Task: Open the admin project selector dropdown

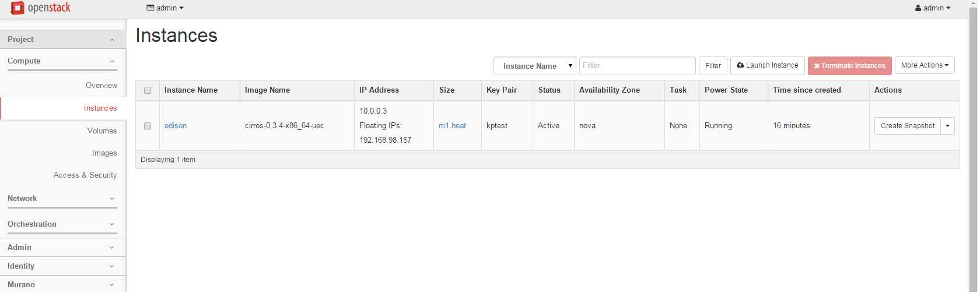Action: coord(165,8)
